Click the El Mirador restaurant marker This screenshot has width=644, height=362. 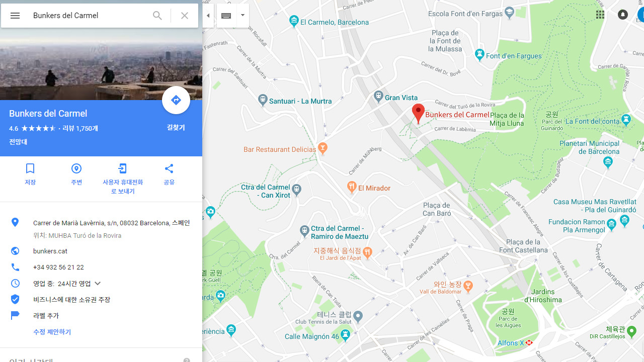pyautogui.click(x=352, y=188)
